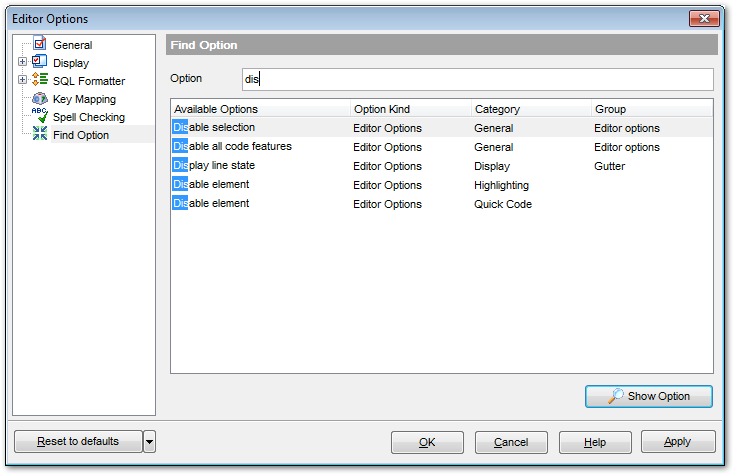Click the SQL Formatter icon
This screenshot has width=734, height=475.
pyautogui.click(x=40, y=80)
